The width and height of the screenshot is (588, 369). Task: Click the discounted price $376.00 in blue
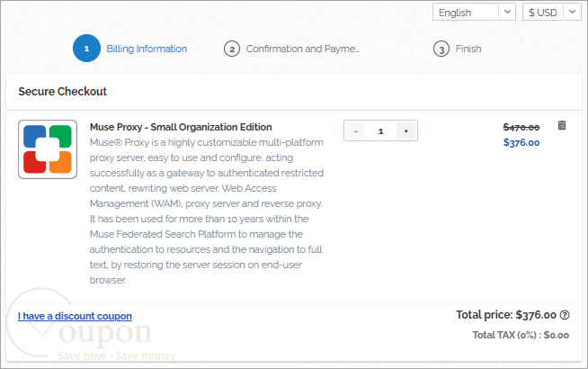[521, 142]
